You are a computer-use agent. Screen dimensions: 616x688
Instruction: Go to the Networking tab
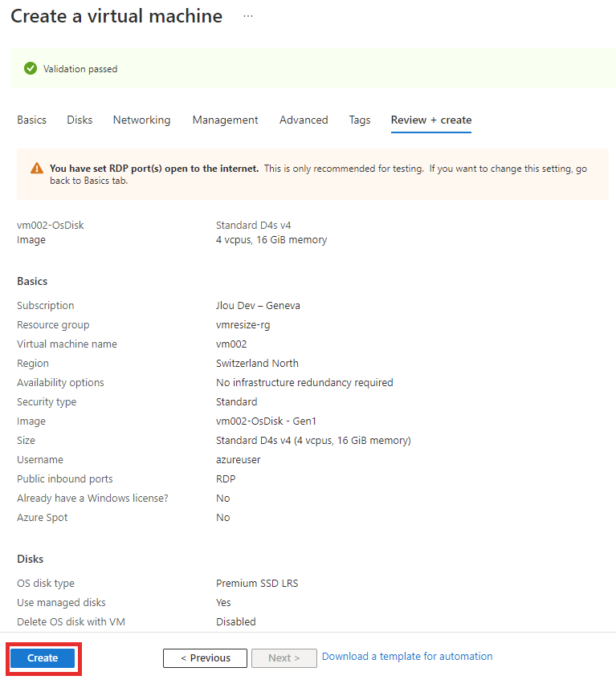(141, 120)
